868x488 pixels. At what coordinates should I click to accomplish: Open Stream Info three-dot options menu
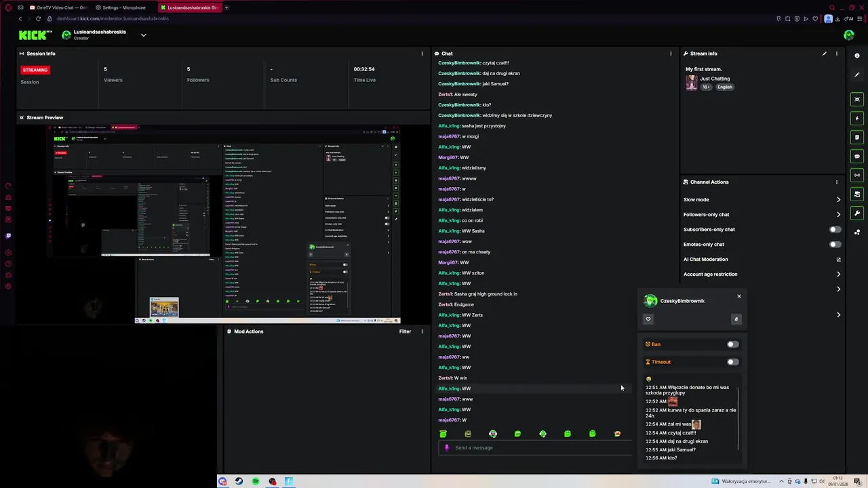[x=836, y=54]
